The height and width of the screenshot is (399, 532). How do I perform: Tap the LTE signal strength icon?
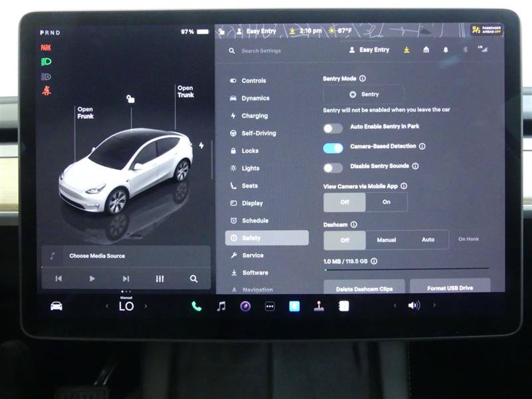click(x=483, y=49)
